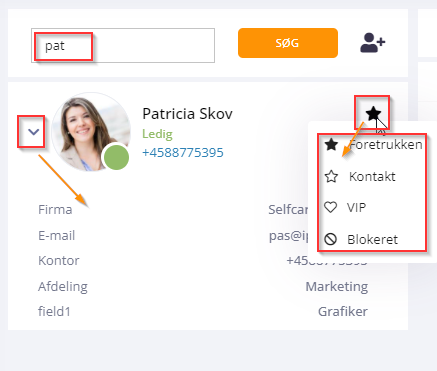Image resolution: width=437 pixels, height=371 pixels.
Task: Click the green availability status dot
Action: (116, 157)
